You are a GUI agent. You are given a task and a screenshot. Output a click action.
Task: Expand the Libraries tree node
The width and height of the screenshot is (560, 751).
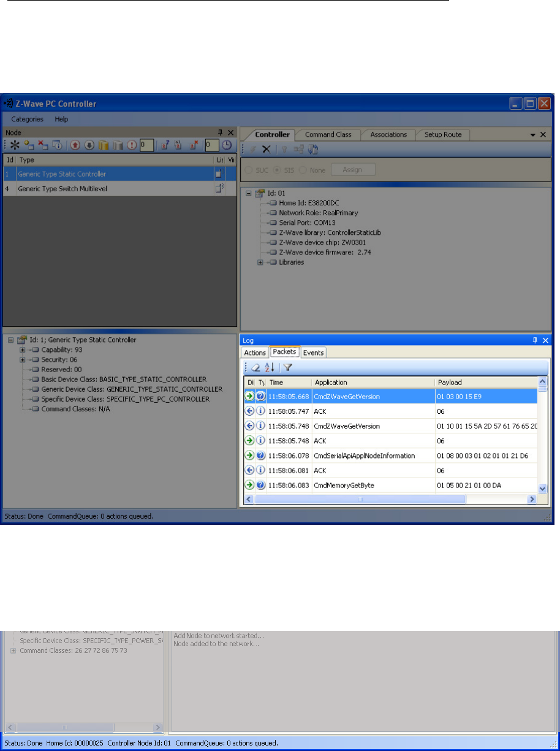(260, 262)
